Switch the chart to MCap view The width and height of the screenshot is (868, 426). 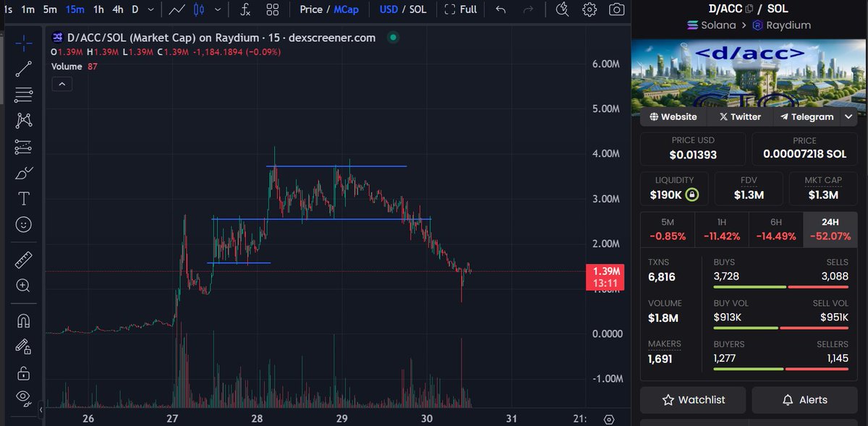[x=346, y=9]
